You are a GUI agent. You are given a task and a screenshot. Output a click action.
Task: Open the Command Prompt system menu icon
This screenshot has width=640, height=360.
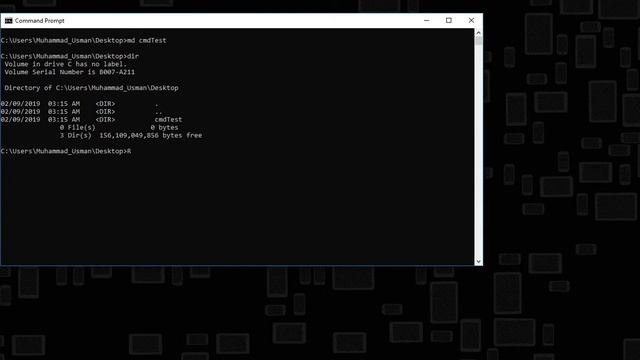tap(8, 21)
